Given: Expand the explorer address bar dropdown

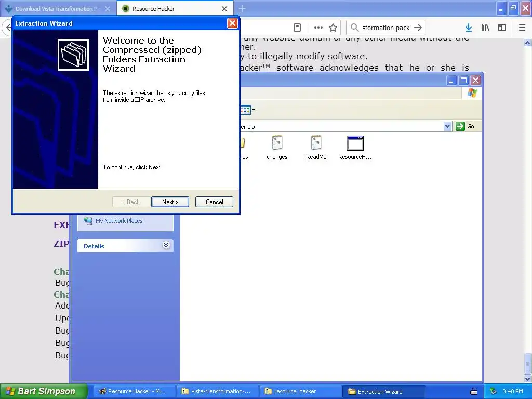Looking at the screenshot, I should tap(447, 126).
